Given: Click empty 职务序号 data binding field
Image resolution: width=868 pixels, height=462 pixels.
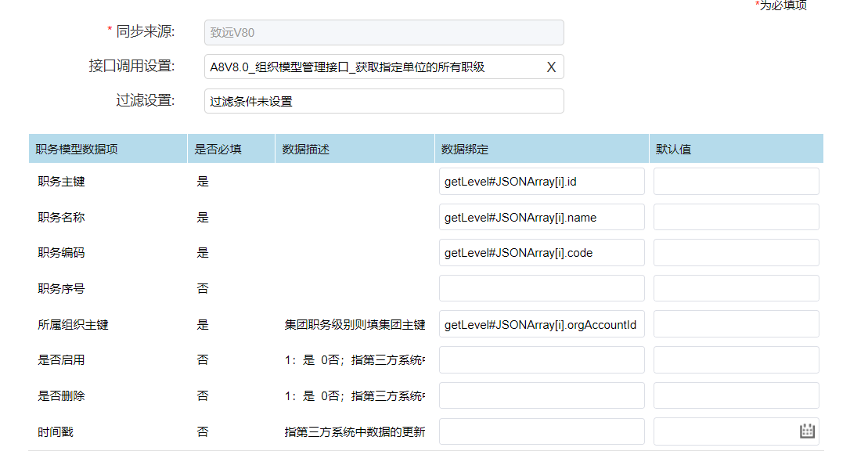Looking at the screenshot, I should click(542, 289).
